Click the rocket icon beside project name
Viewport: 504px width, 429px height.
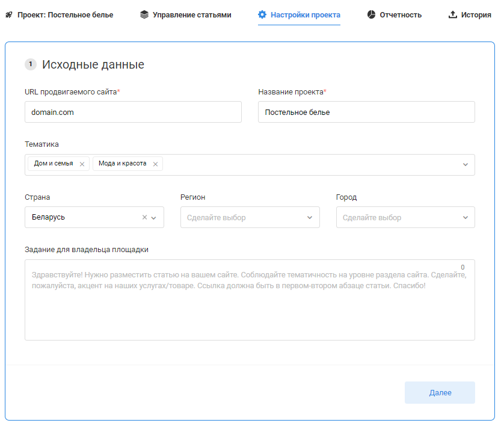[x=9, y=15]
